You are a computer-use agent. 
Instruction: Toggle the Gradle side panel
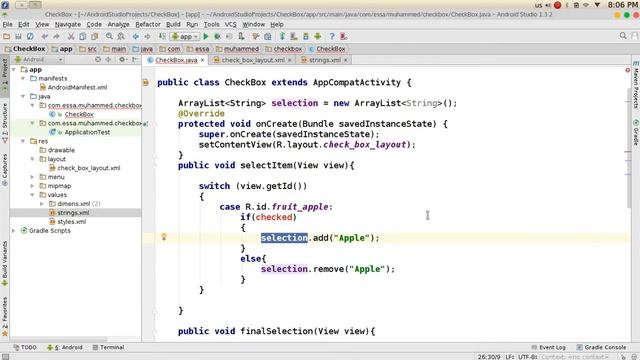coord(636,132)
